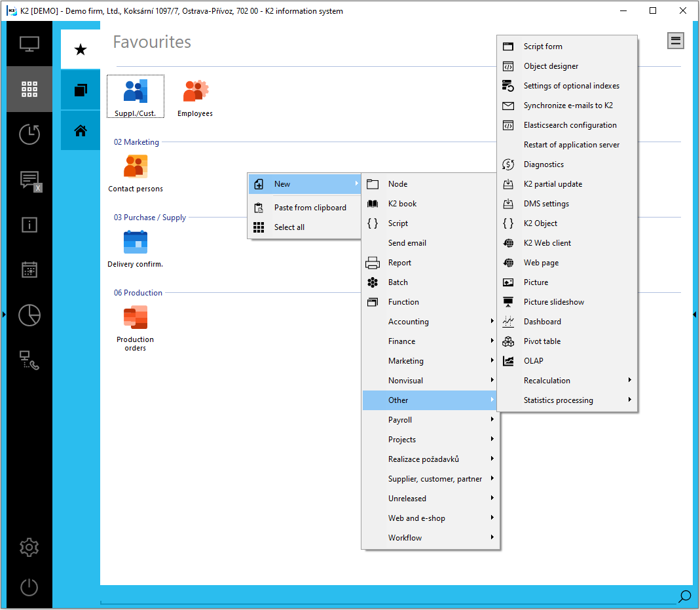Image resolution: width=700 pixels, height=610 pixels.
Task: Choose K2 Web client
Action: tap(567, 243)
